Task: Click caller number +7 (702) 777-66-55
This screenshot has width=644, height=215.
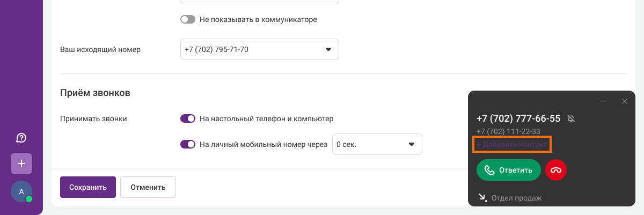Action: coord(518,118)
